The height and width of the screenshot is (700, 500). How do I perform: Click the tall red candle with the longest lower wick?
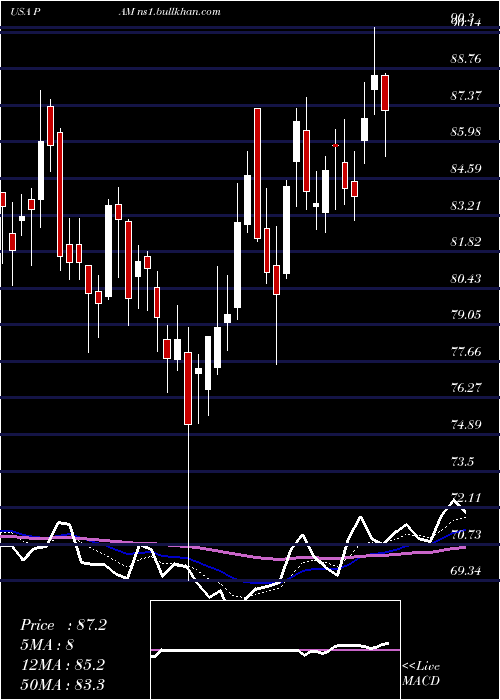[188, 388]
